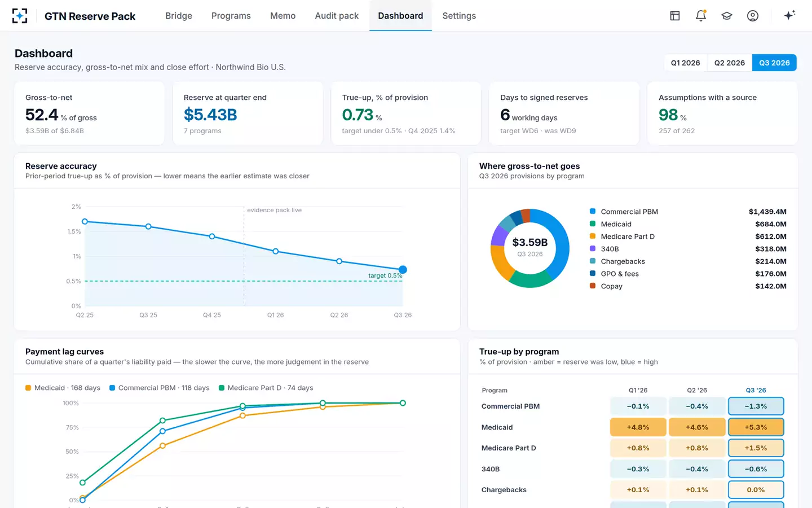812x508 pixels.
Task: Open the Programs tab
Action: [231, 16]
